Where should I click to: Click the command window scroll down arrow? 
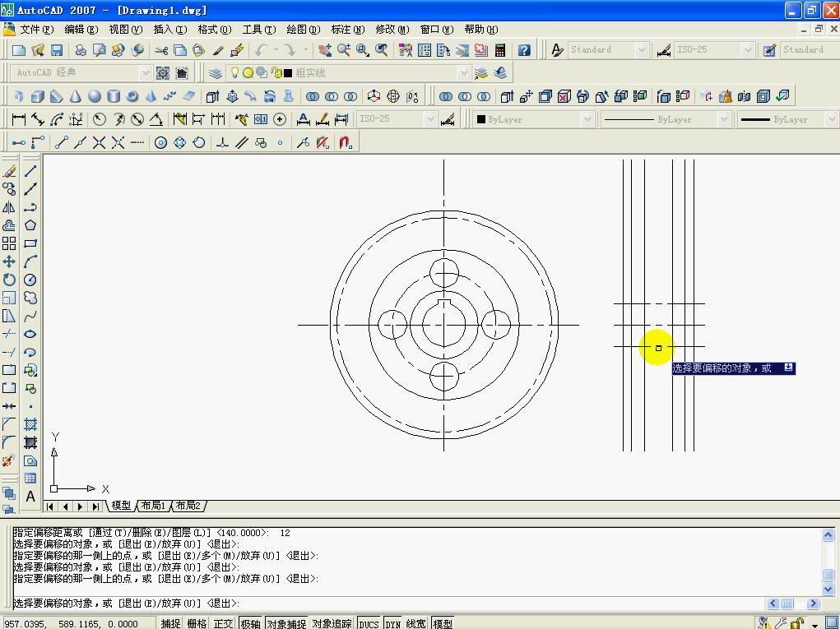point(828,589)
